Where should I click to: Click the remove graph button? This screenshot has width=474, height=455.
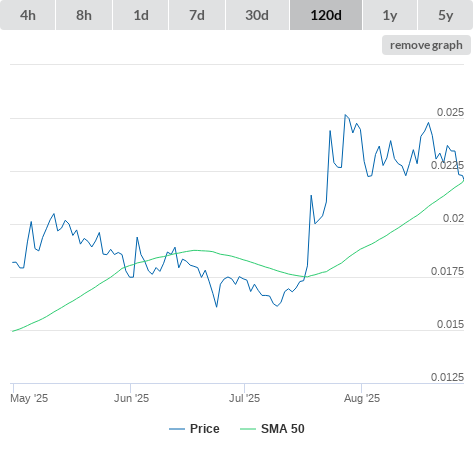pyautogui.click(x=426, y=45)
